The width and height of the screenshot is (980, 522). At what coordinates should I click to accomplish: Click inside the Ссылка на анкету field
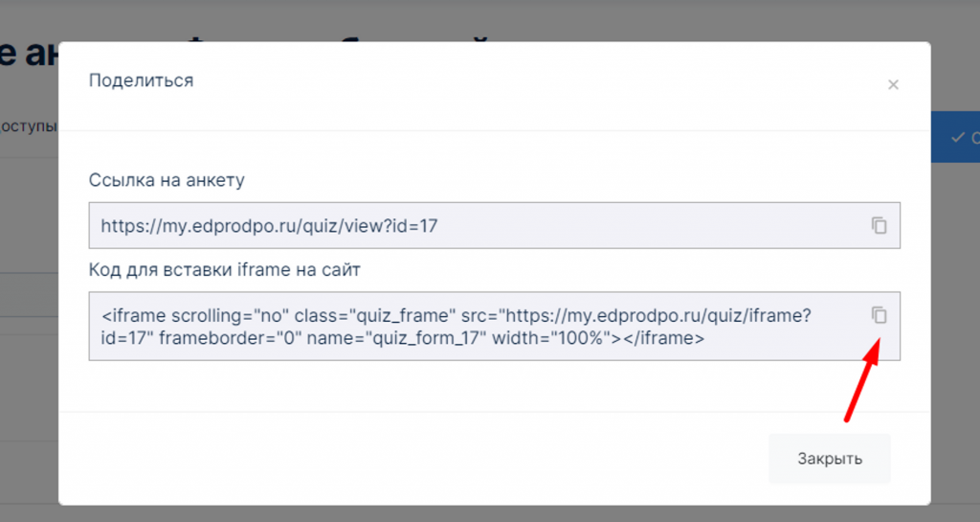[495, 226]
